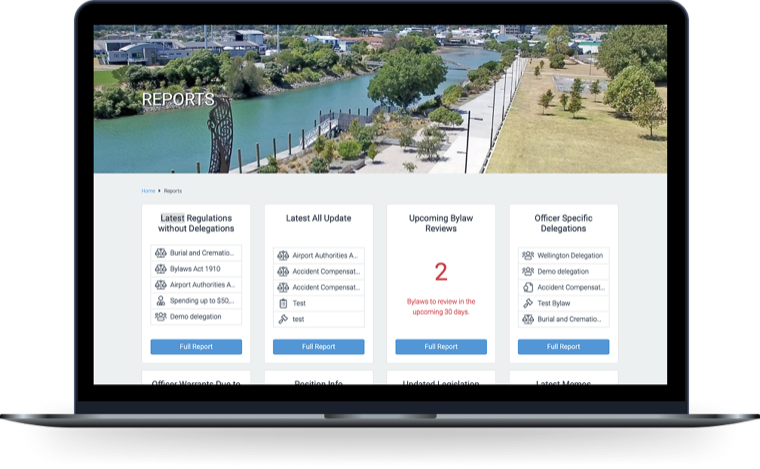760x469 pixels.
Task: Click Latest Regulations without Delegations heading
Action: (x=196, y=223)
